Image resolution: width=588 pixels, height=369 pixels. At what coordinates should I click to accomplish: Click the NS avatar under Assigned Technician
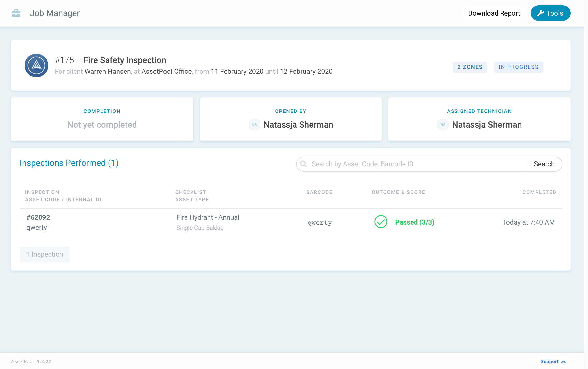(x=443, y=125)
